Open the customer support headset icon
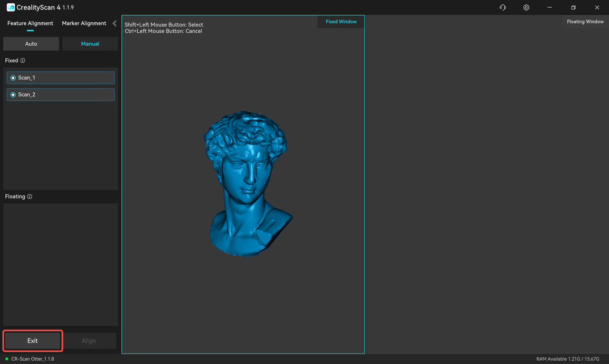This screenshot has height=364, width=609. [x=503, y=8]
